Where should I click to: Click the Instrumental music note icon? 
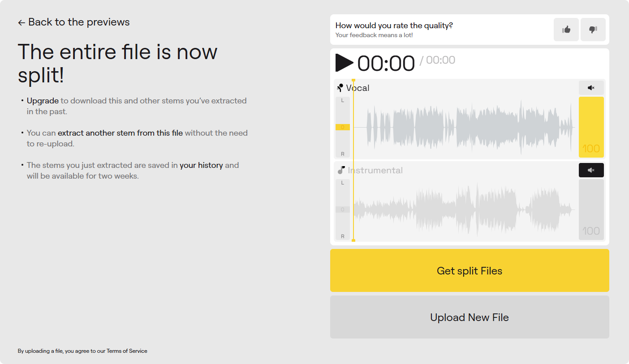[341, 170]
